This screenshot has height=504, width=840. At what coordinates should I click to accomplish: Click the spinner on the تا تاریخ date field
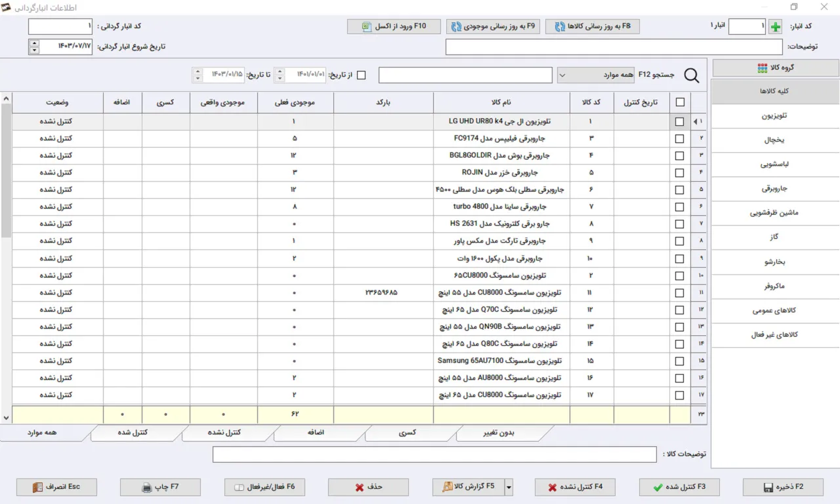pos(198,75)
